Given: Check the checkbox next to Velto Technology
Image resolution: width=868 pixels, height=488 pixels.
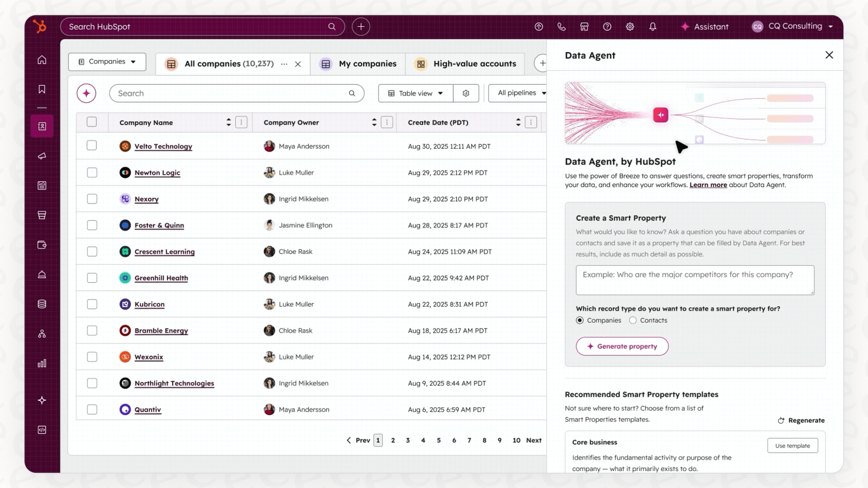Looking at the screenshot, I should 92,146.
